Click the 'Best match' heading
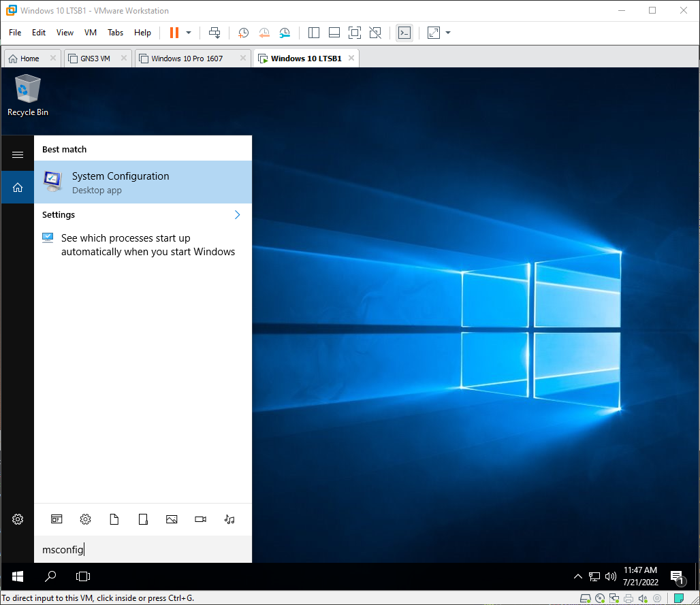Viewport: 700px width, 605px height. coord(64,150)
